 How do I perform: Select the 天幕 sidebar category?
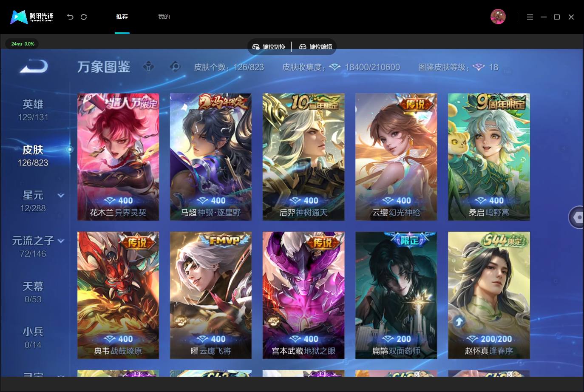pos(33,292)
